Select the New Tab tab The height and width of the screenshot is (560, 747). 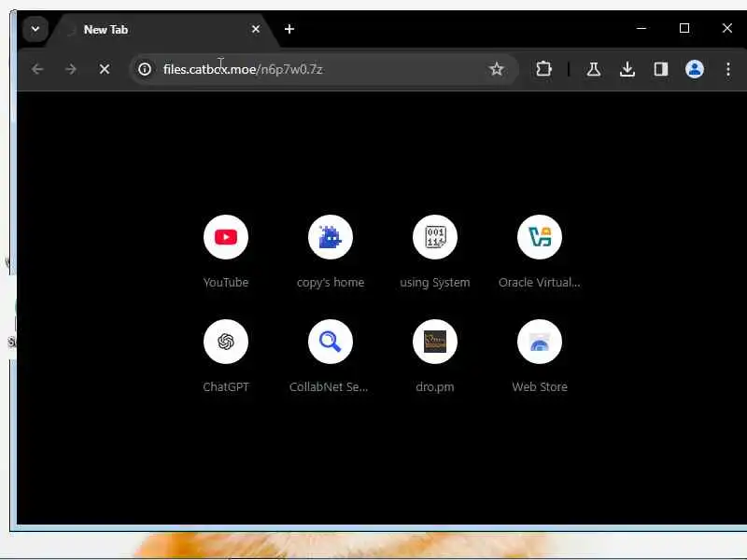[x=162, y=30]
